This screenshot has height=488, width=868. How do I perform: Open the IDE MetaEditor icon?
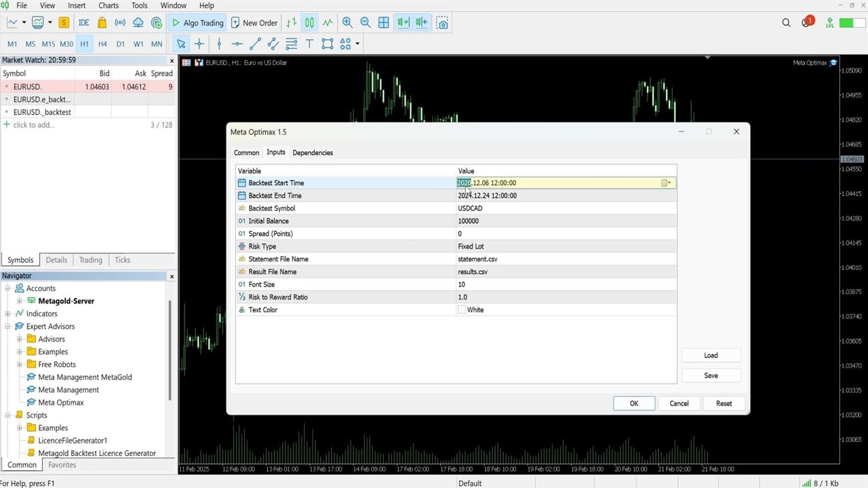click(84, 22)
